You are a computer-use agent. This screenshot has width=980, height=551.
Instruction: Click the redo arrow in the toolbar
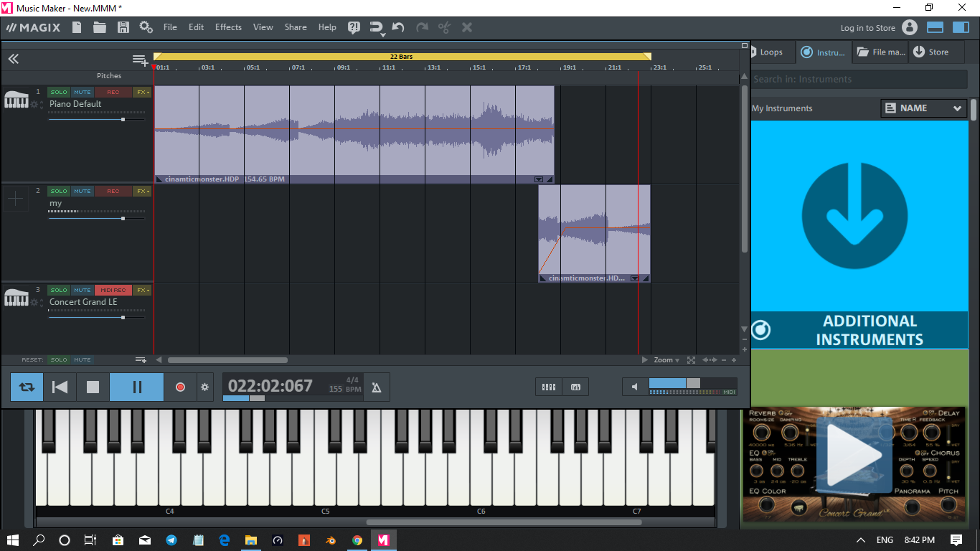coord(422,27)
